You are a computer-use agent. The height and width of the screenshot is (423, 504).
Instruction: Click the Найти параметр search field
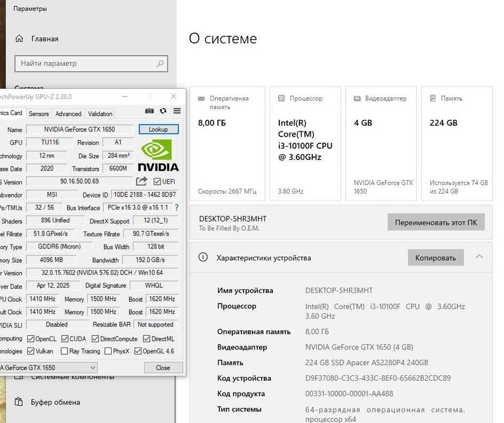pyautogui.click(x=91, y=63)
